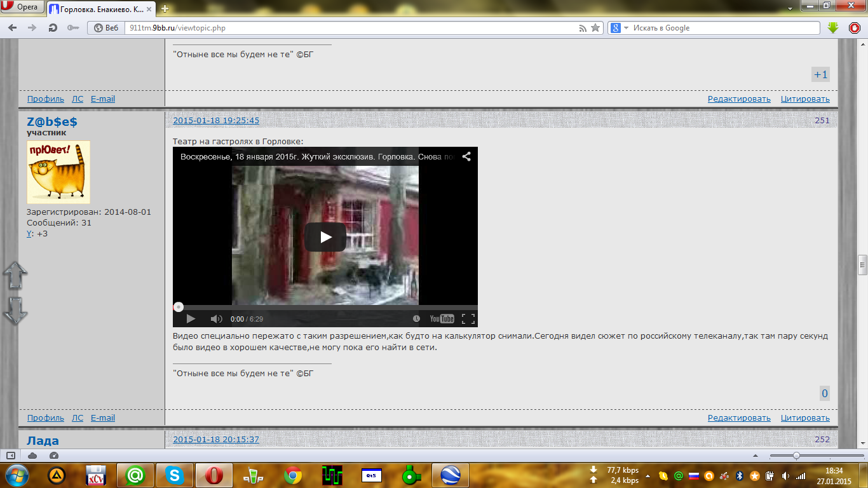The image size is (868, 488).
Task: Click play icon in video control bar
Action: click(x=191, y=318)
